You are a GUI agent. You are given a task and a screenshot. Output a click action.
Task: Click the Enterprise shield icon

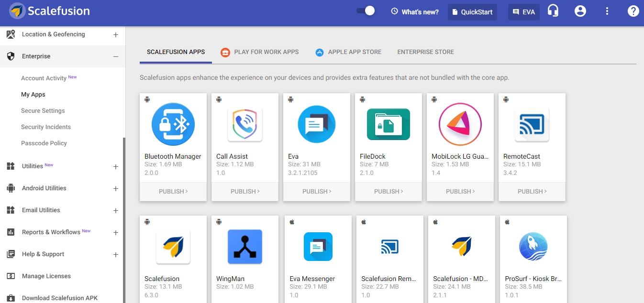(x=11, y=56)
